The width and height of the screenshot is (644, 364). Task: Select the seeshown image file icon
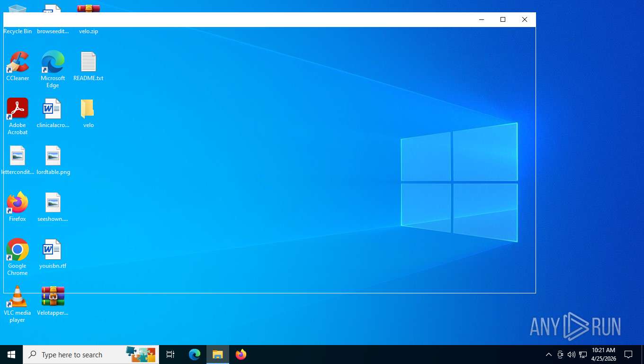(x=53, y=207)
